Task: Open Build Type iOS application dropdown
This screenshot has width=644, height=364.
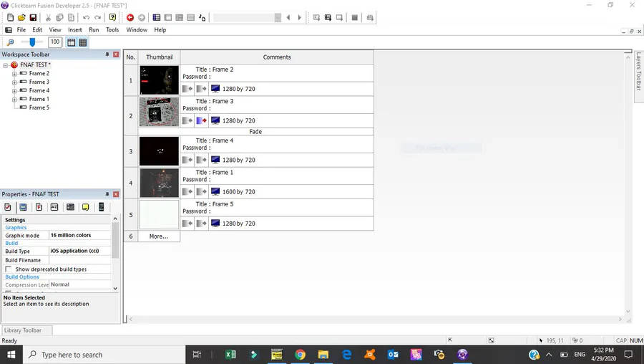Action: (x=80, y=251)
